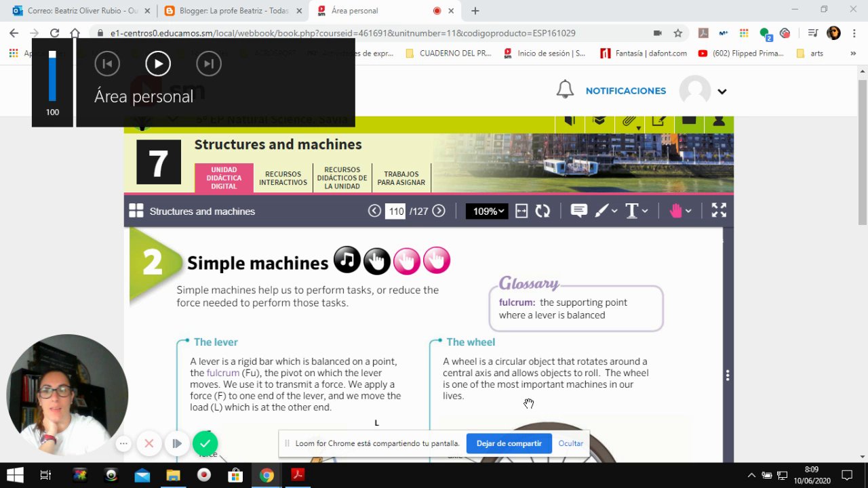Open the first pink hand interactive activity
Viewport: 868px width, 488px height.
point(407,260)
